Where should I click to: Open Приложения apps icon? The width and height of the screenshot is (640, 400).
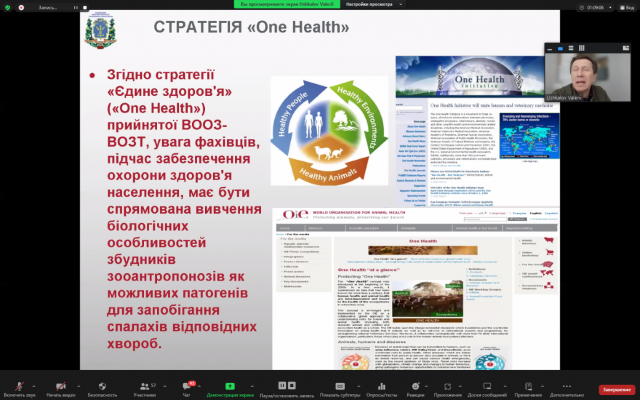pyautogui.click(x=448, y=386)
